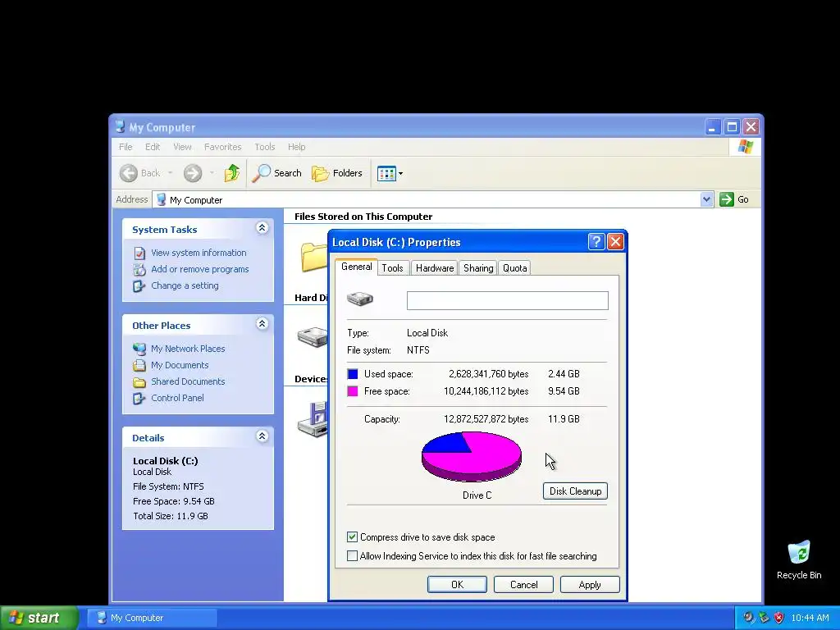Open the Back history dropdown arrow
Viewport: 840px width, 630px height.
171,173
